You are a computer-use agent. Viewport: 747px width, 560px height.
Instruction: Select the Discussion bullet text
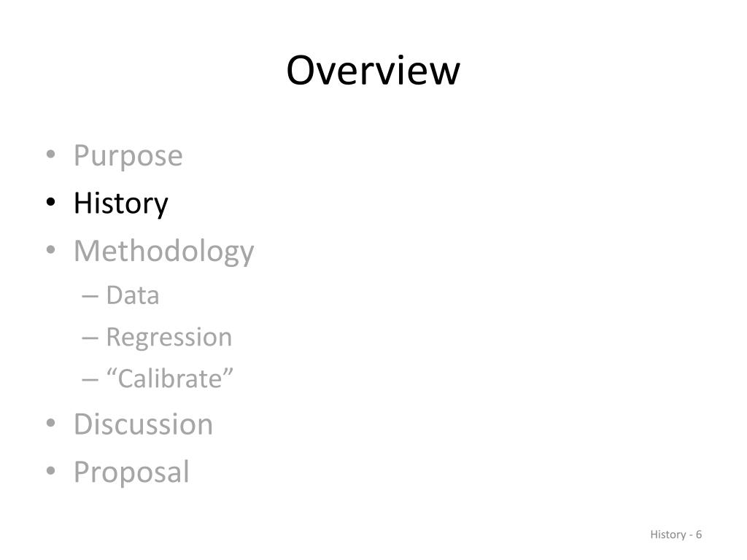pos(144,424)
